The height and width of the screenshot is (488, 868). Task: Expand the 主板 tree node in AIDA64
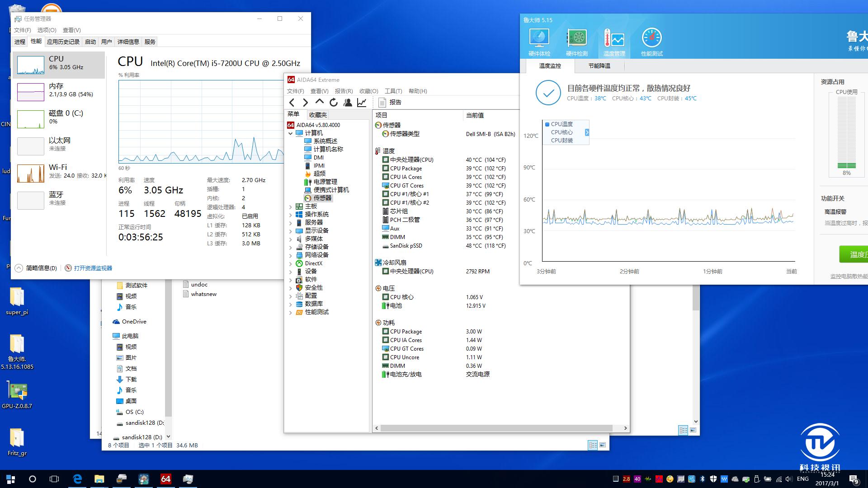pos(291,206)
